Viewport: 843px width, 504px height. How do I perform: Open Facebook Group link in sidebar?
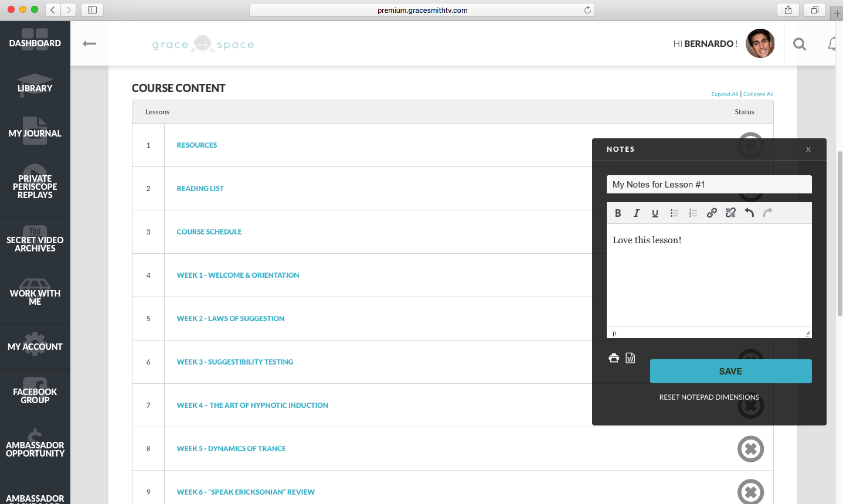pyautogui.click(x=35, y=396)
